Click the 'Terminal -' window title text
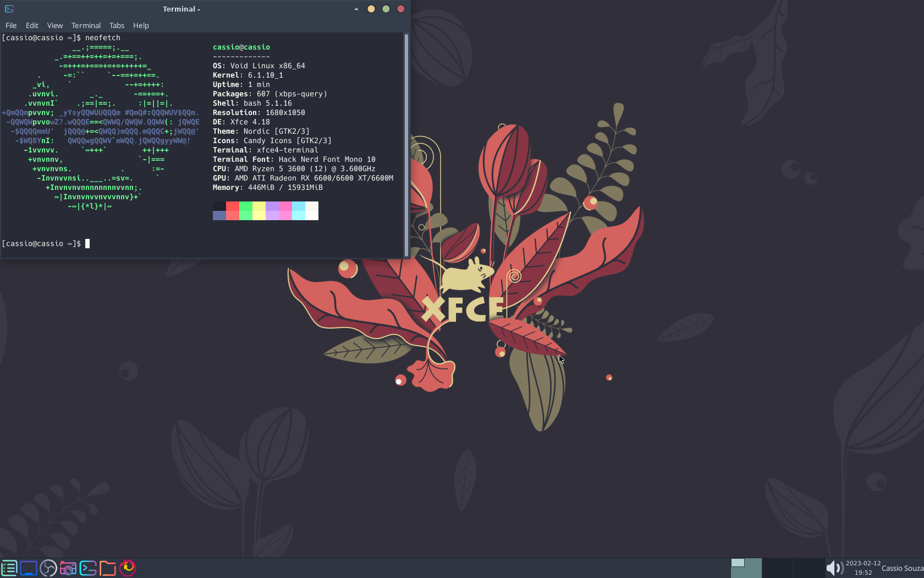This screenshot has width=924, height=578. coord(182,9)
